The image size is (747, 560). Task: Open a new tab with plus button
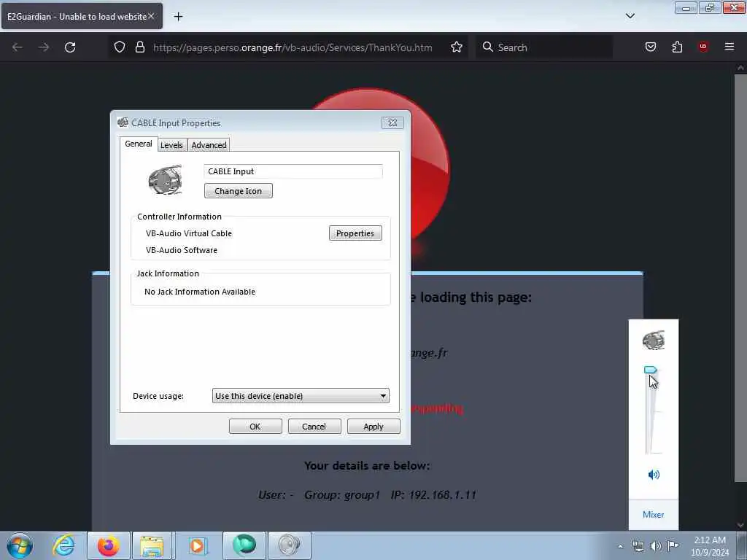coord(178,17)
